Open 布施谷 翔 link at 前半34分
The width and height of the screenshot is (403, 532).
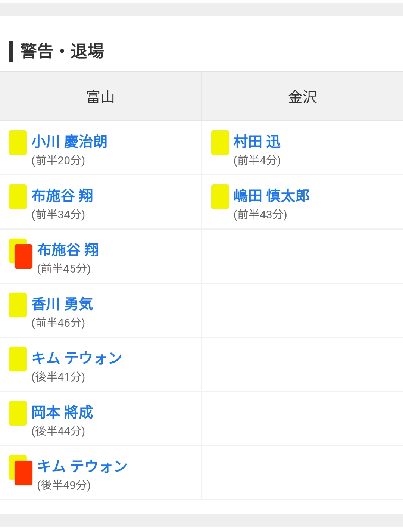(62, 196)
